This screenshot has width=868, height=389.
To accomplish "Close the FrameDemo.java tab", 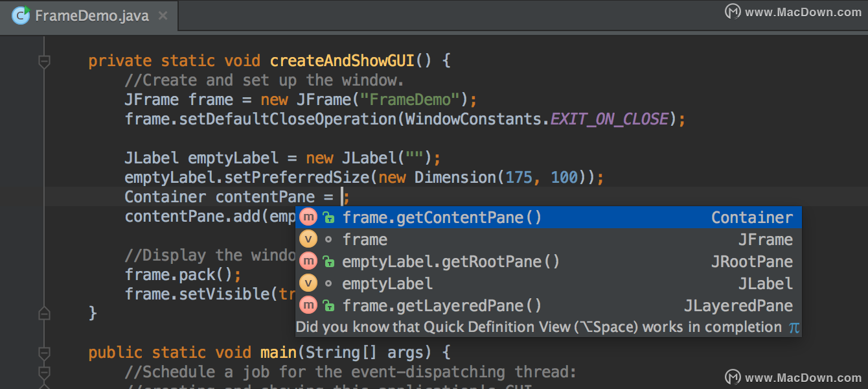I will (162, 17).
